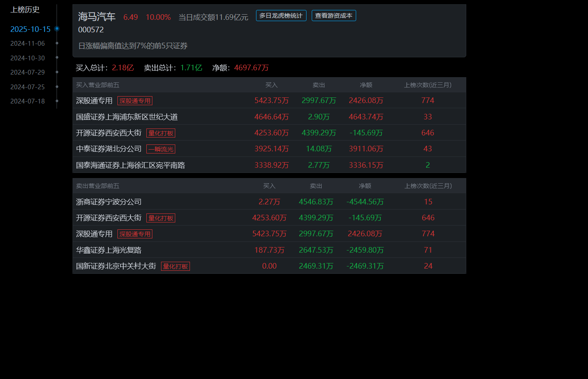The height and width of the screenshot is (379, 588).
Task: Click buy value 187.73万
Action: 269,250
